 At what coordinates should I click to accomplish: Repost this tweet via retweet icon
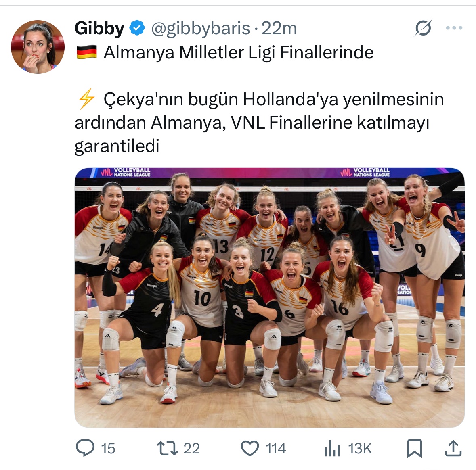coord(167,449)
